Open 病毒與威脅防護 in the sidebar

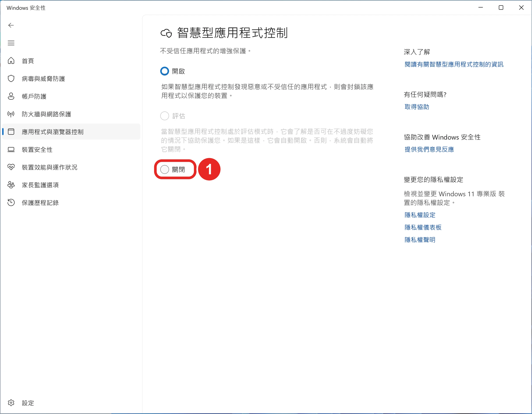click(71, 78)
